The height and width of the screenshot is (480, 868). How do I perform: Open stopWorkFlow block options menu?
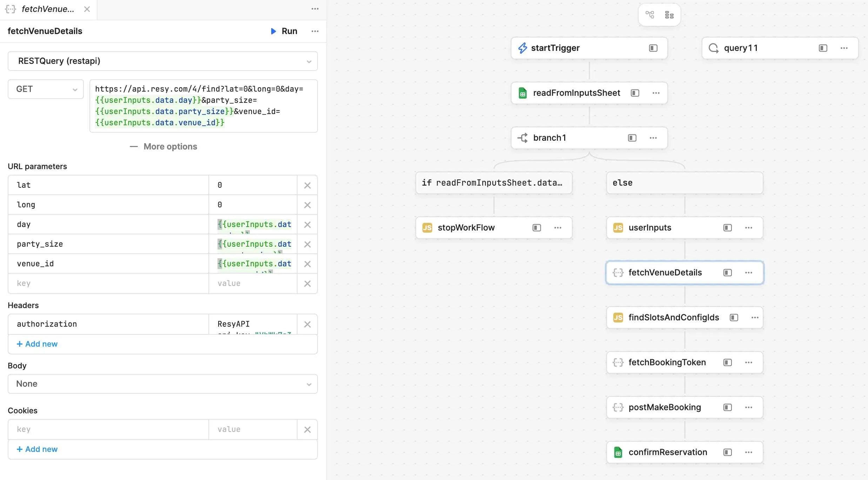(x=558, y=228)
